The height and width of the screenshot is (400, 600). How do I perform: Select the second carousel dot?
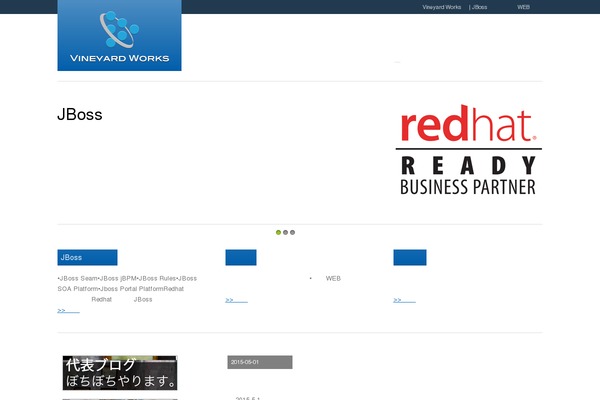285,232
